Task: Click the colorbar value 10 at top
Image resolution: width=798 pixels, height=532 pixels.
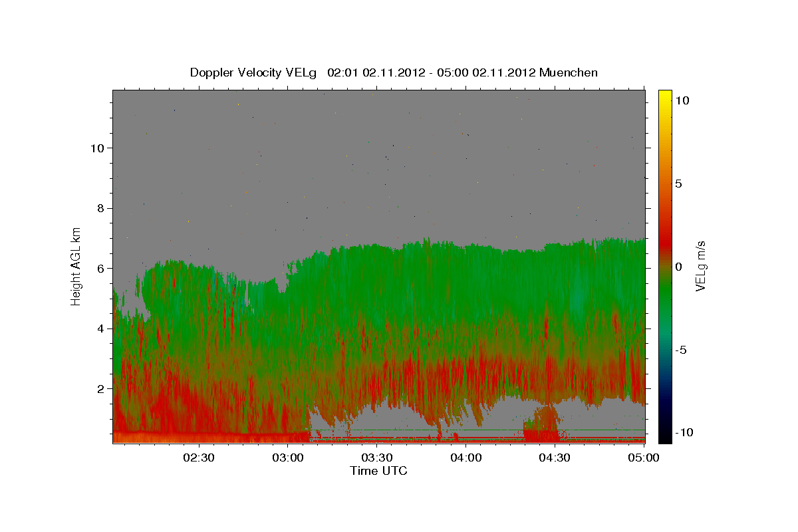Action: click(682, 100)
